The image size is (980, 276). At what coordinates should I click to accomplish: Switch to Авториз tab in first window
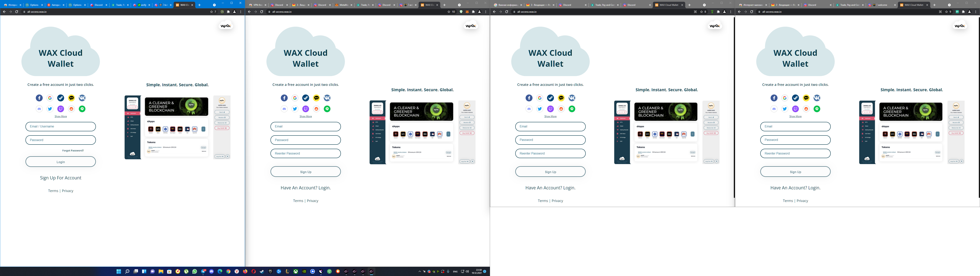[56, 5]
